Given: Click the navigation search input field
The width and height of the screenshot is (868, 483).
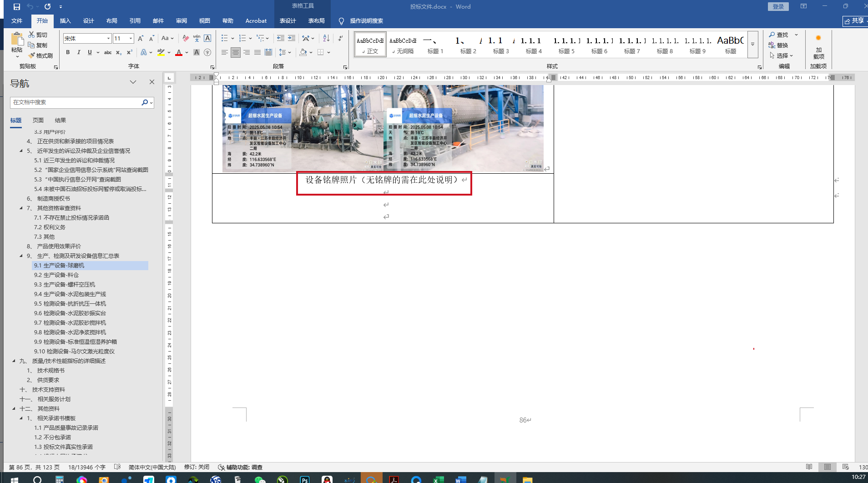Looking at the screenshot, I should pos(75,102).
